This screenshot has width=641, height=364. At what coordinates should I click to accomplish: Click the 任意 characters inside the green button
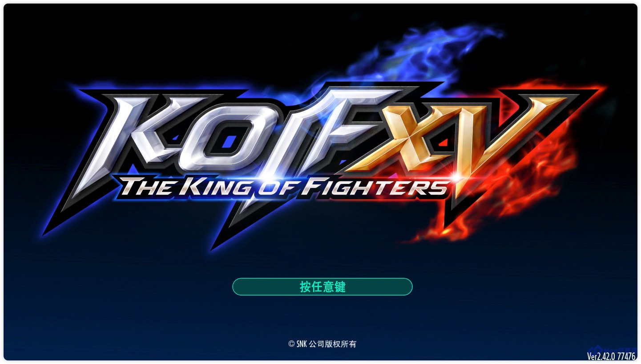point(323,287)
